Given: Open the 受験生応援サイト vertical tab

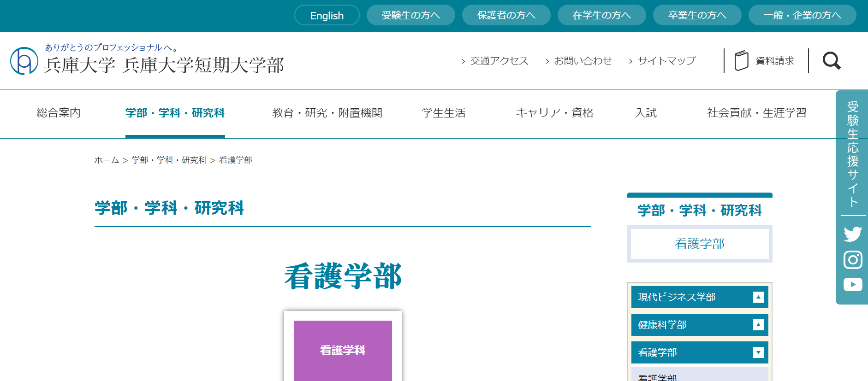Looking at the screenshot, I should [x=853, y=153].
